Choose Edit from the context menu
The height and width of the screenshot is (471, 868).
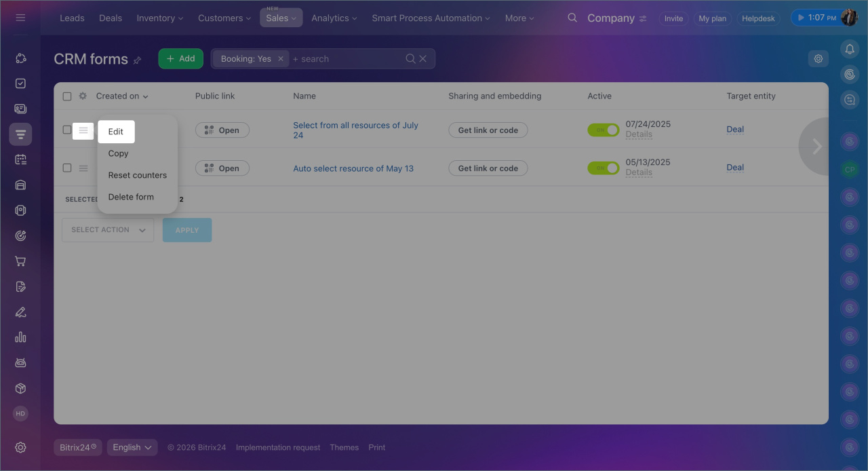pos(116,132)
